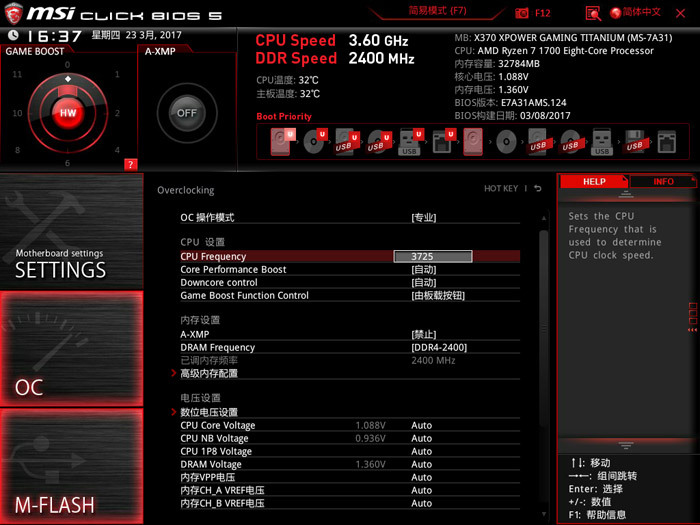Click the Boot Priority heading
This screenshot has width=700, height=525.
click(284, 117)
